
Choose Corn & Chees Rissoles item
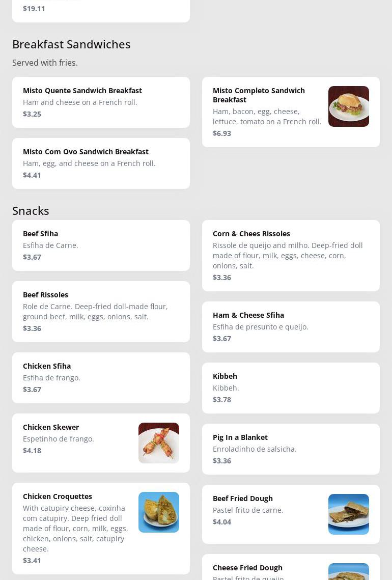290,255
